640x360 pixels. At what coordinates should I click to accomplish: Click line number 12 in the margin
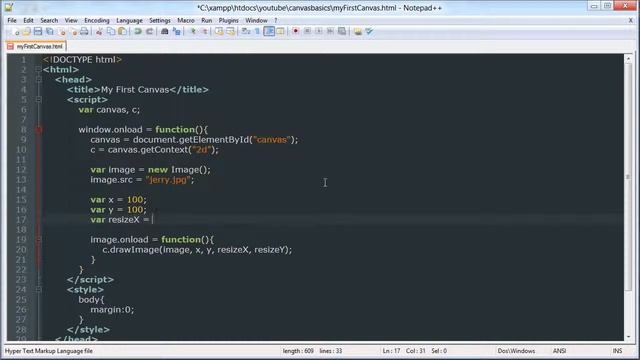point(21,170)
